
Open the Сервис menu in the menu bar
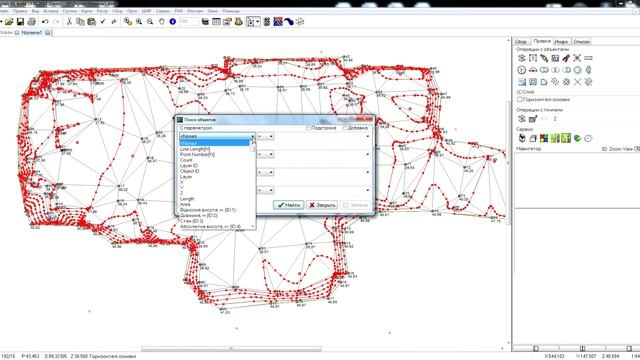tap(162, 11)
